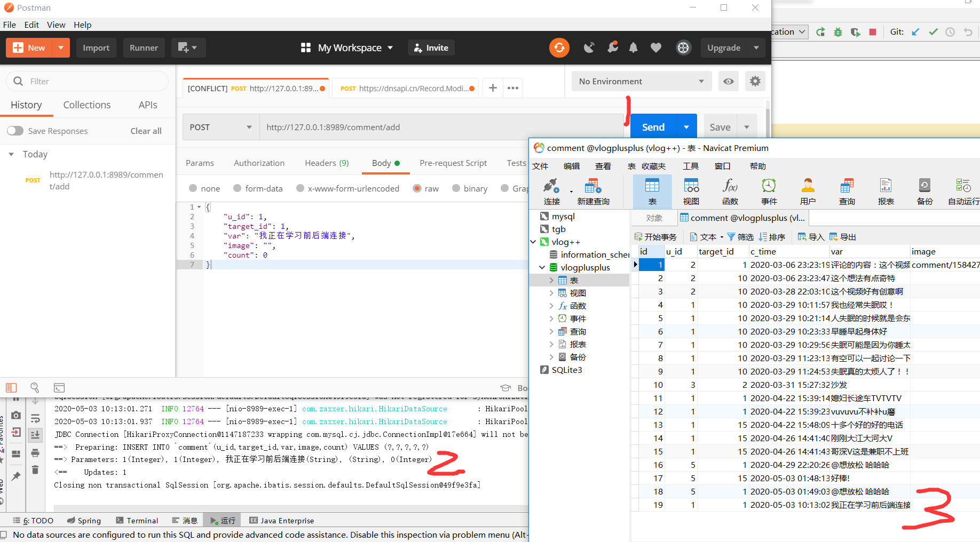Toggle the Save Responses switch
The height and width of the screenshot is (542, 980).
(15, 131)
